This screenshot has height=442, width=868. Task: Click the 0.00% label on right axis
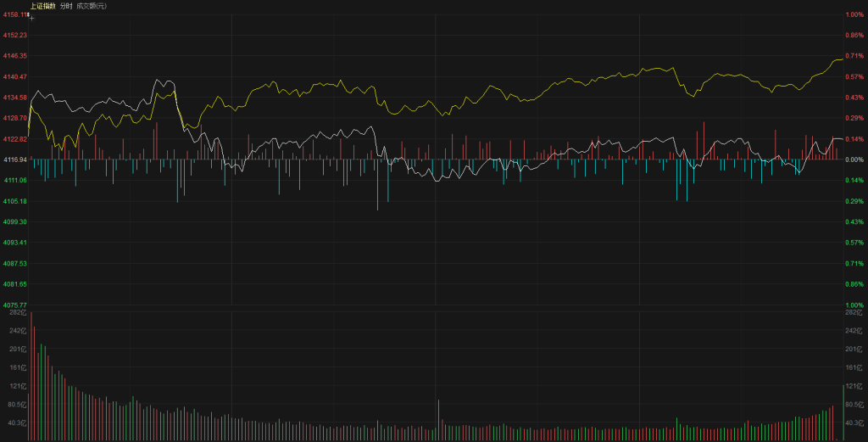(x=854, y=159)
